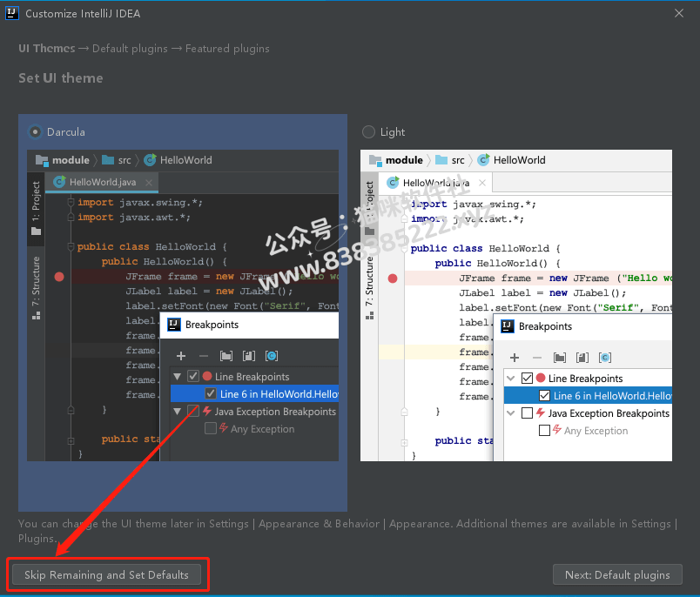Open the Project side tab in Darcula preview
Screen dimensions: 700x597
[x=36, y=208]
